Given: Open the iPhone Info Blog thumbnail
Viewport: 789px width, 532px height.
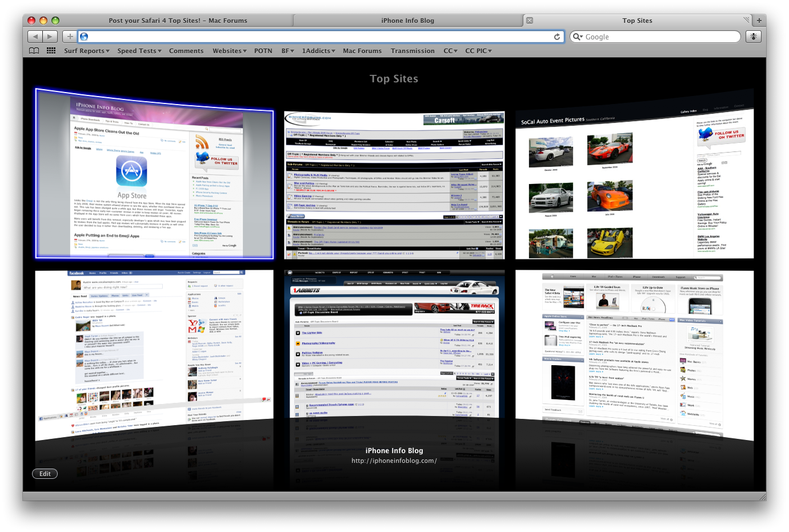Looking at the screenshot, I should (154, 174).
